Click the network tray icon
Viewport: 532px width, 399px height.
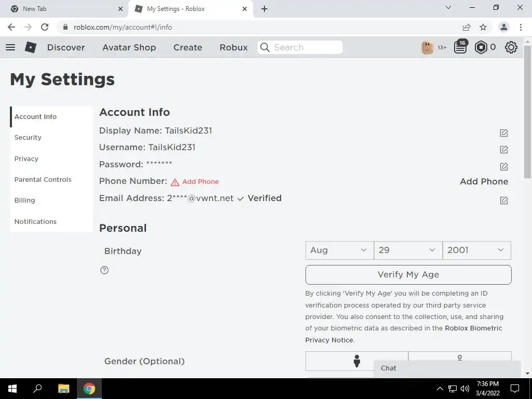453,389
